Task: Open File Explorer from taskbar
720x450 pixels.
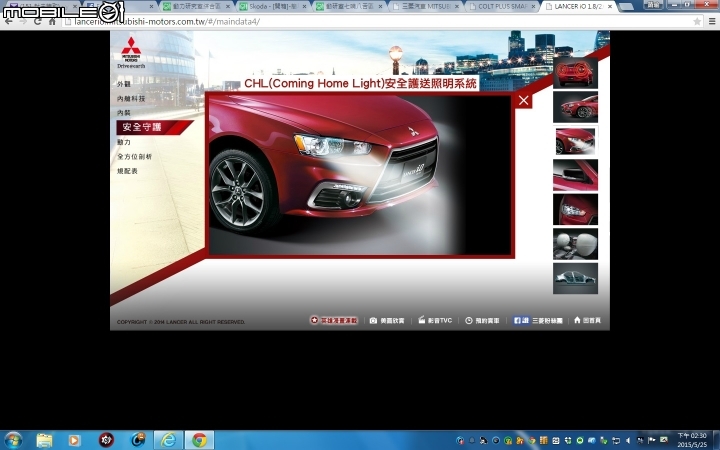Action: (45, 440)
